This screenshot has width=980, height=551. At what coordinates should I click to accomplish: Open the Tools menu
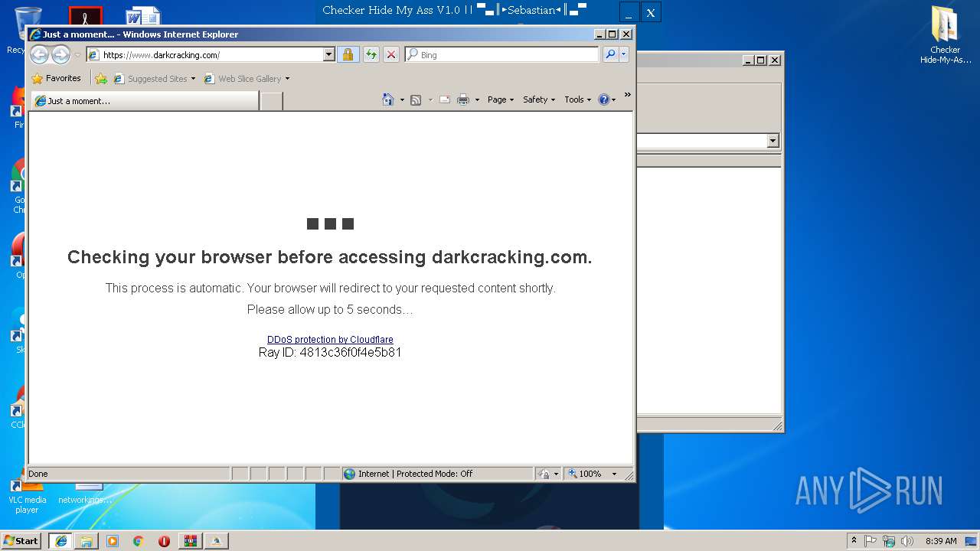[x=578, y=99]
